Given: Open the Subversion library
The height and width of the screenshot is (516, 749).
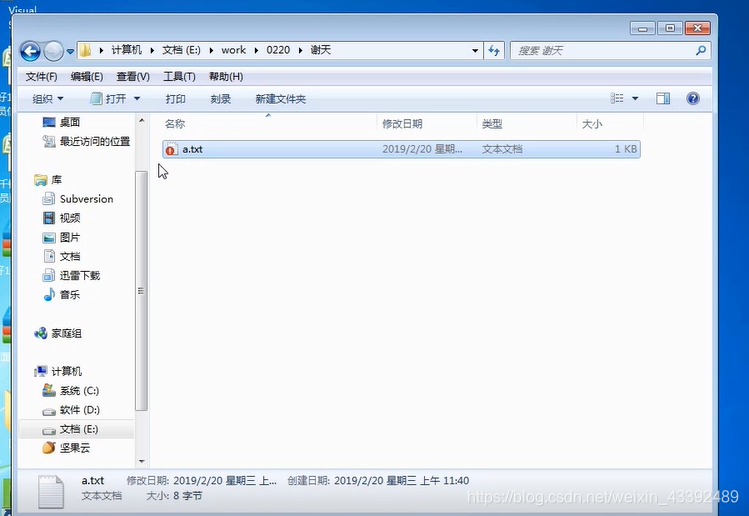Looking at the screenshot, I should coord(78,199).
